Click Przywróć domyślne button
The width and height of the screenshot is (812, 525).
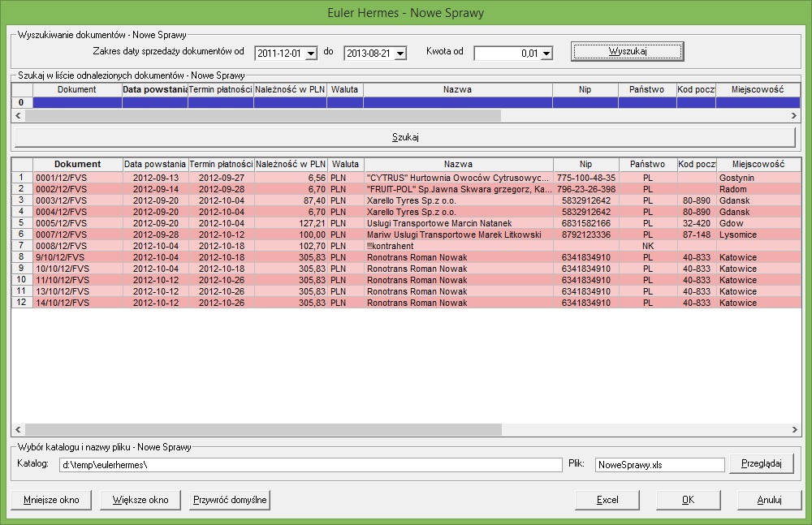[230, 500]
